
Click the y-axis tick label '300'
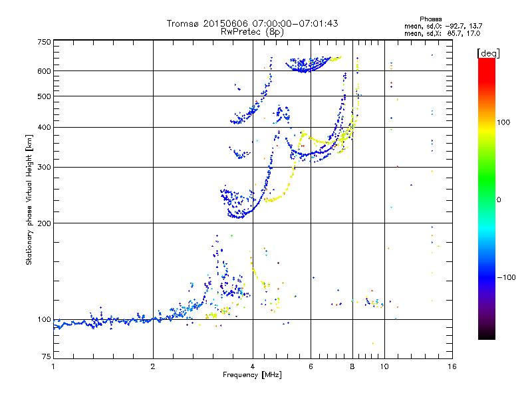pyautogui.click(x=44, y=168)
